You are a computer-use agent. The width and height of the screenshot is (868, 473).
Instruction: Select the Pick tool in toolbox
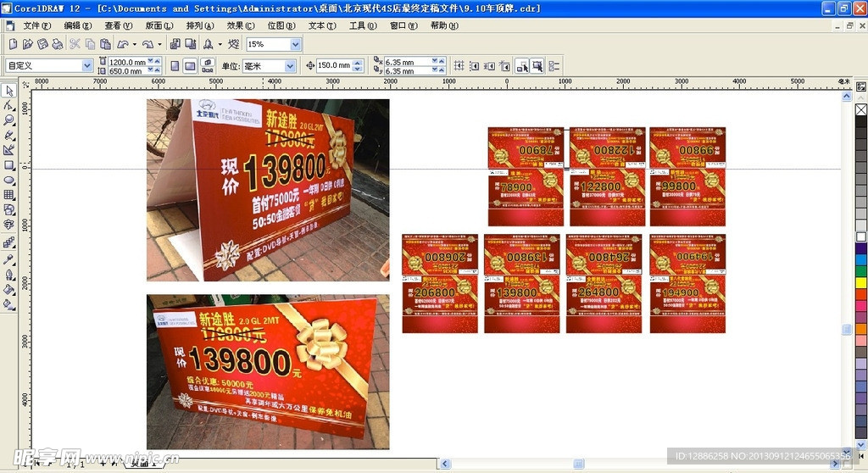pos(8,91)
